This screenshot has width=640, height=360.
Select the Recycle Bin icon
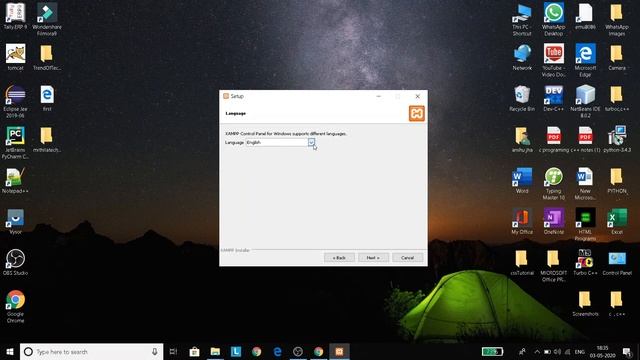click(522, 98)
